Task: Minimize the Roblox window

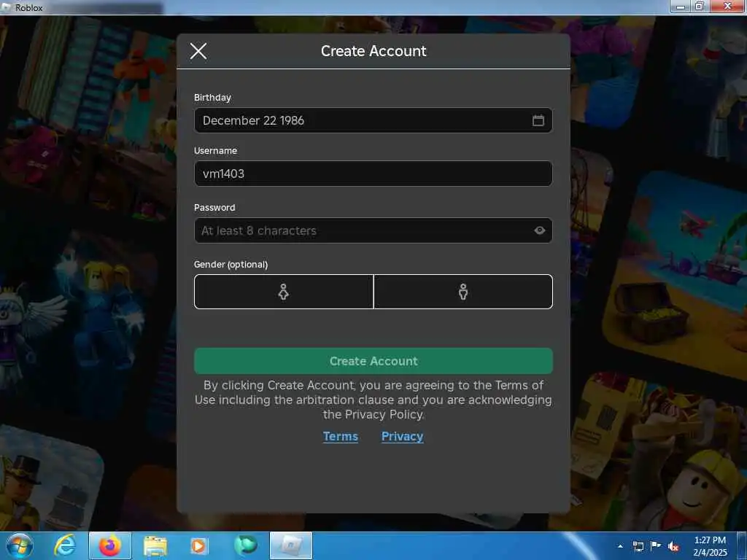Action: [x=681, y=7]
